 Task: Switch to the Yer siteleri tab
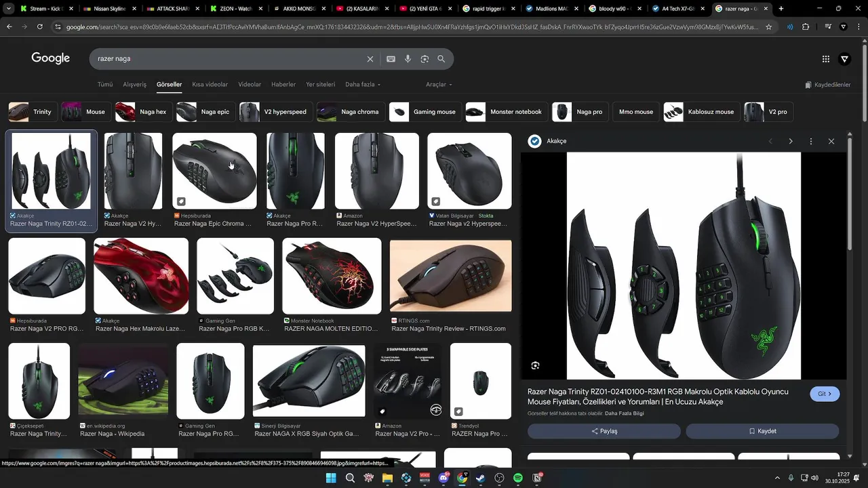[321, 85]
